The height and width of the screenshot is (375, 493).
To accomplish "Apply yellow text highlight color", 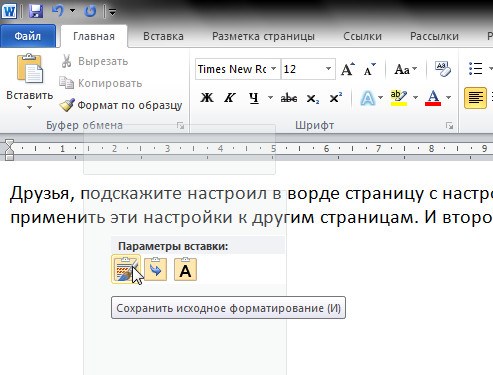I will coord(399,98).
